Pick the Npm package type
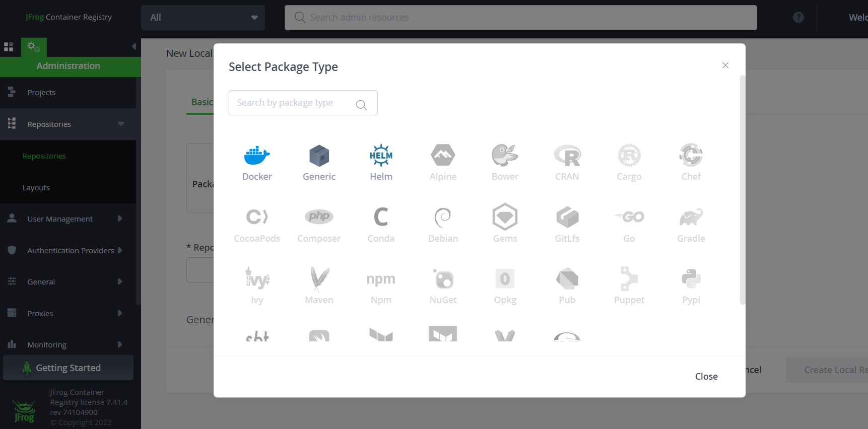This screenshot has height=429, width=868. (x=381, y=286)
